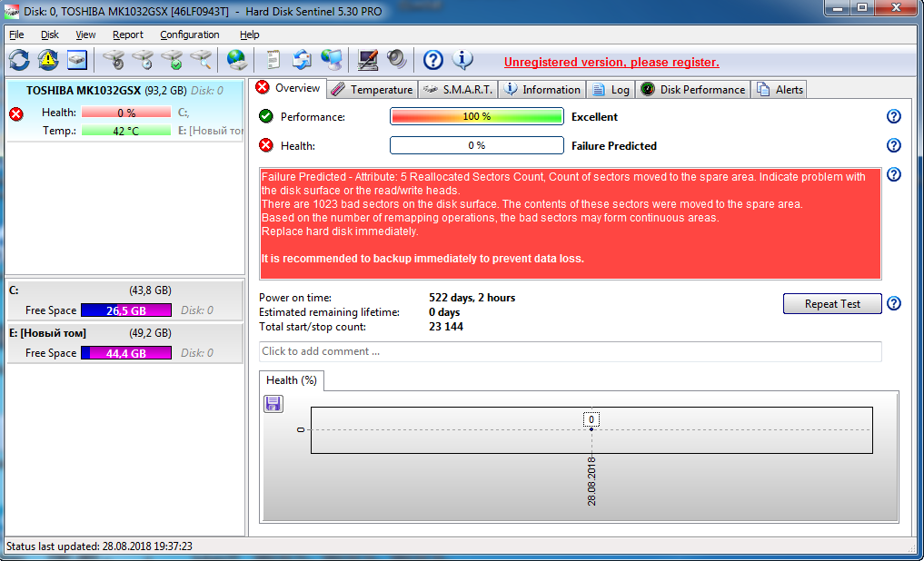This screenshot has height=561, width=924.
Task: Click the red X icon in disk list panel
Action: click(16, 114)
